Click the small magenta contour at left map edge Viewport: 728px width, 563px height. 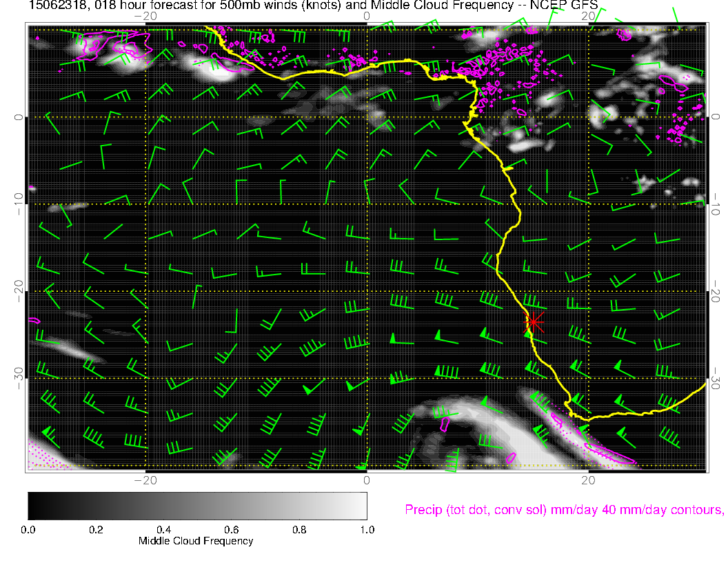click(x=34, y=320)
